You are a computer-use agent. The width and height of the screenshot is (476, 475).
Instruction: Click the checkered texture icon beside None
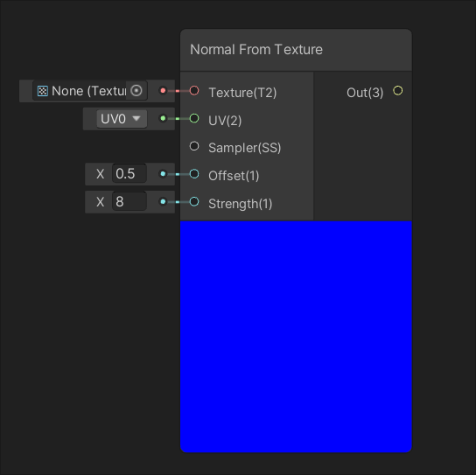click(43, 91)
